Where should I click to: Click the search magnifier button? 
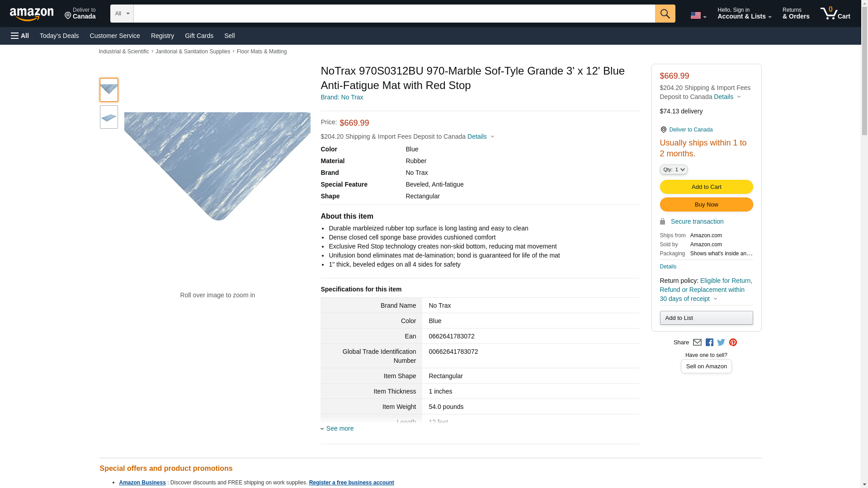[665, 14]
